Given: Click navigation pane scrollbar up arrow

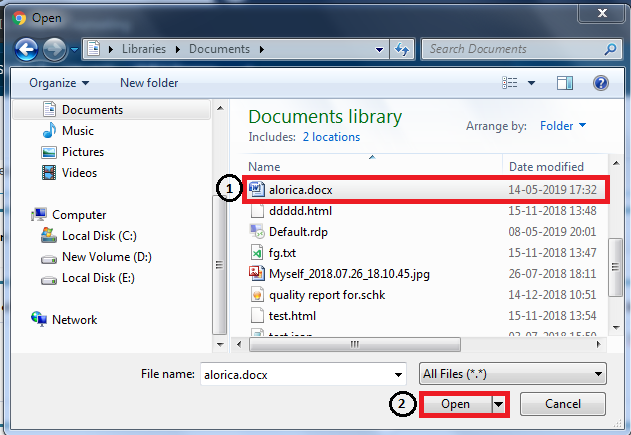Looking at the screenshot, I should (x=220, y=108).
